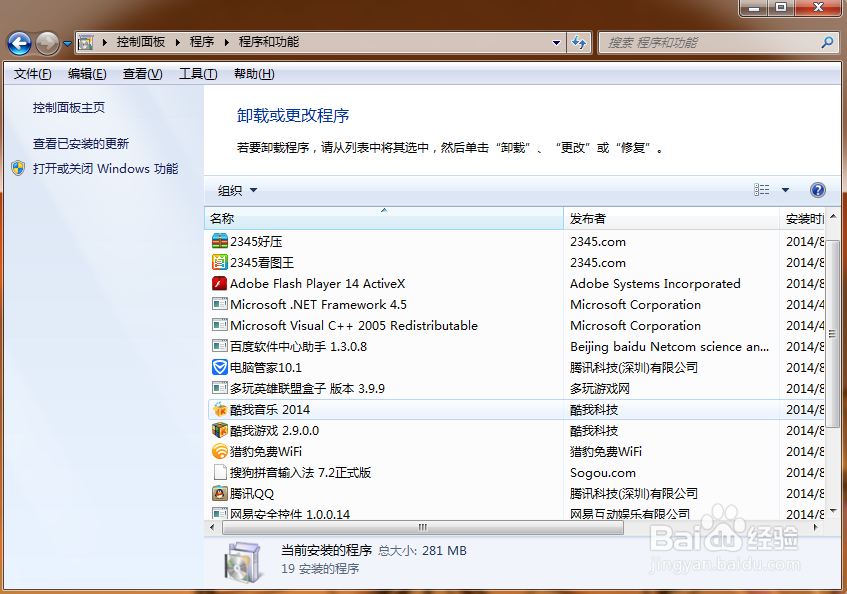Select 百度软件中心助手 icon

point(220,346)
